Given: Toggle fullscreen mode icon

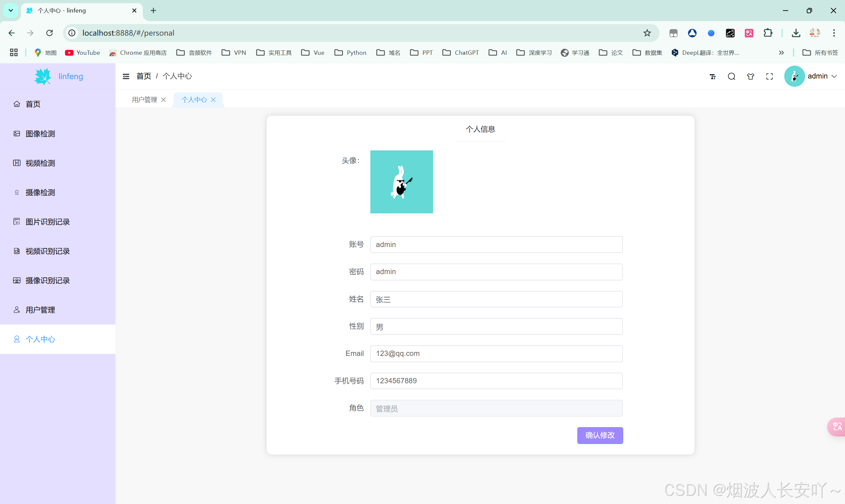Looking at the screenshot, I should click(x=769, y=77).
